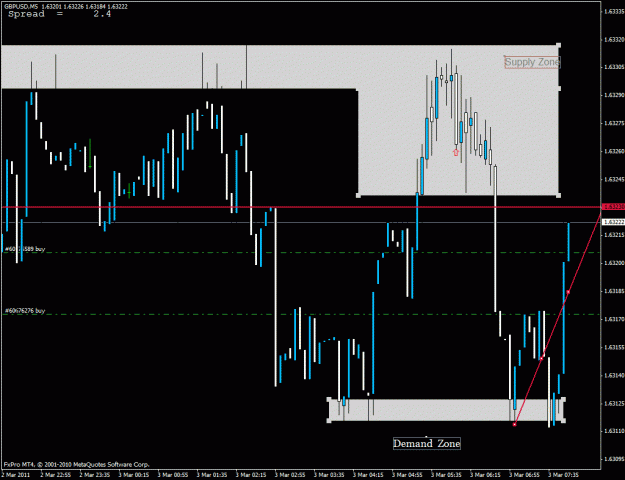Click the 1.63275 price axis label
The height and width of the screenshot is (480, 625).
pos(614,123)
